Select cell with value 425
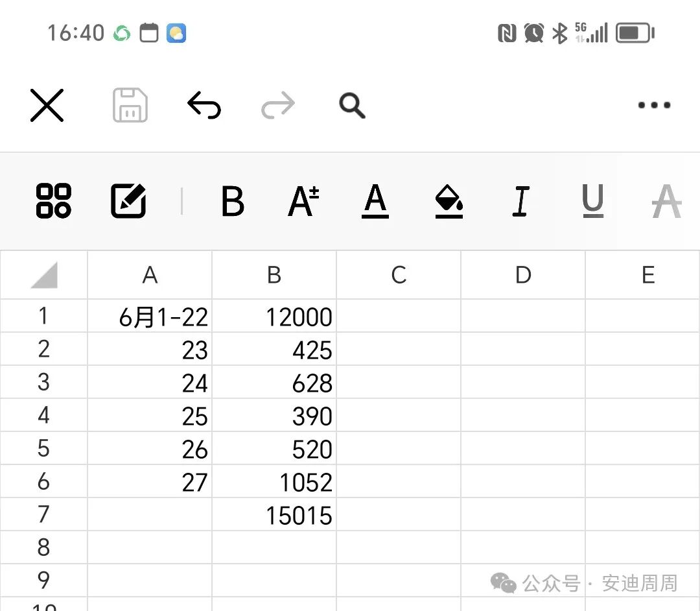 pyautogui.click(x=274, y=349)
